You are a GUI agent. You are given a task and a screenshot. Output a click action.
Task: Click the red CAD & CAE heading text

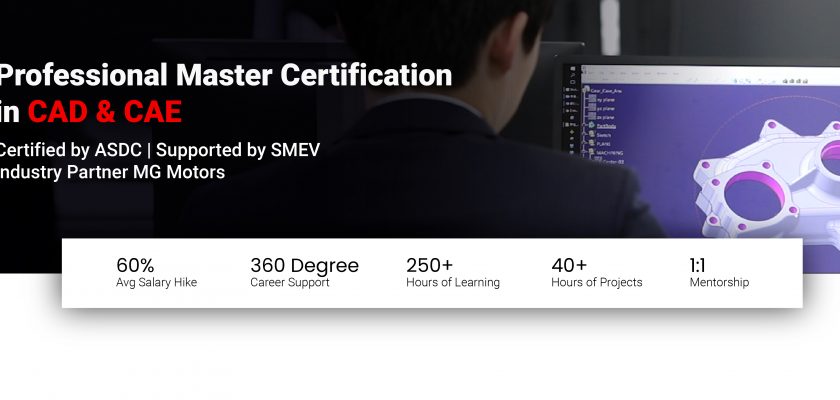[x=105, y=112]
